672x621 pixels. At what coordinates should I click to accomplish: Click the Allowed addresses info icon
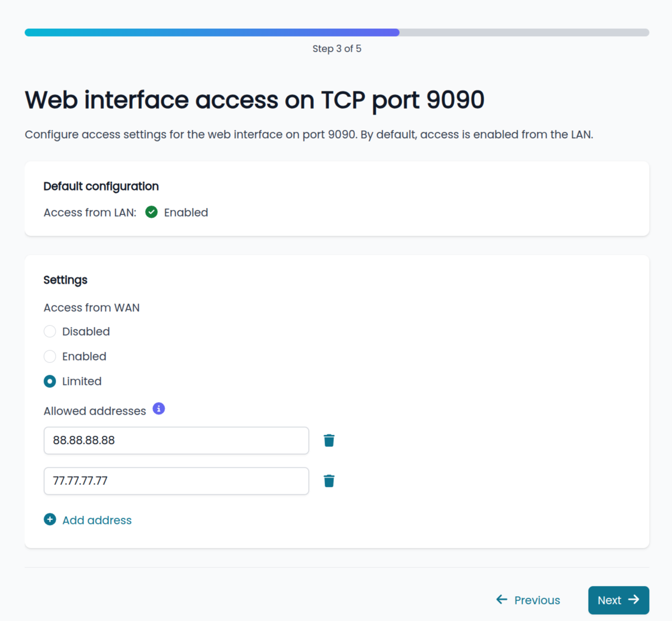click(x=159, y=409)
